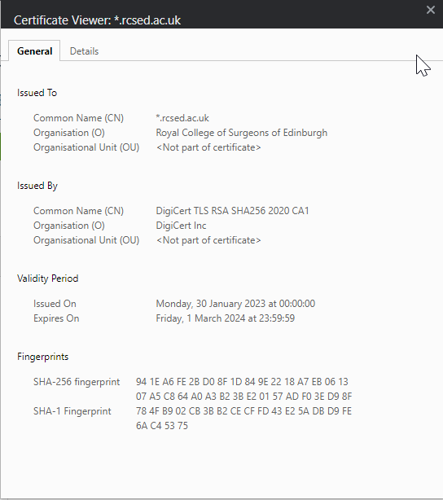The width and height of the screenshot is (443, 500).
Task: Click the Fingerprints section heading
Action: pyautogui.click(x=43, y=357)
